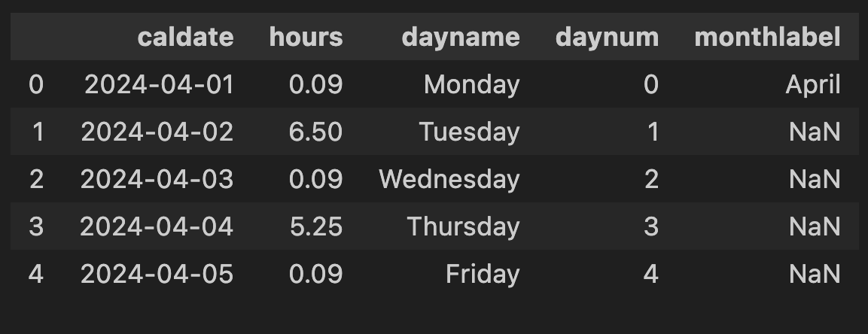Click the monthlabel column header
The height and width of the screenshot is (334, 868).
[x=768, y=37]
